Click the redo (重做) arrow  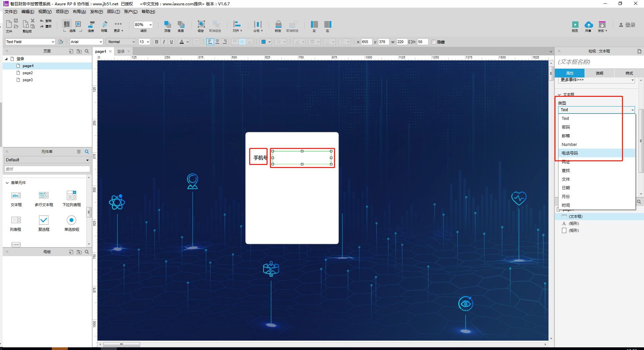[x=42, y=26]
